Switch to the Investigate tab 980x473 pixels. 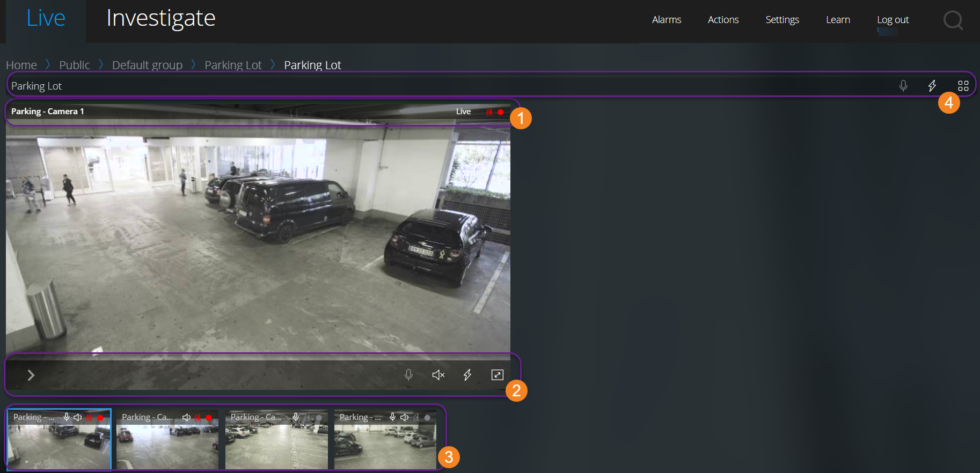click(x=160, y=19)
